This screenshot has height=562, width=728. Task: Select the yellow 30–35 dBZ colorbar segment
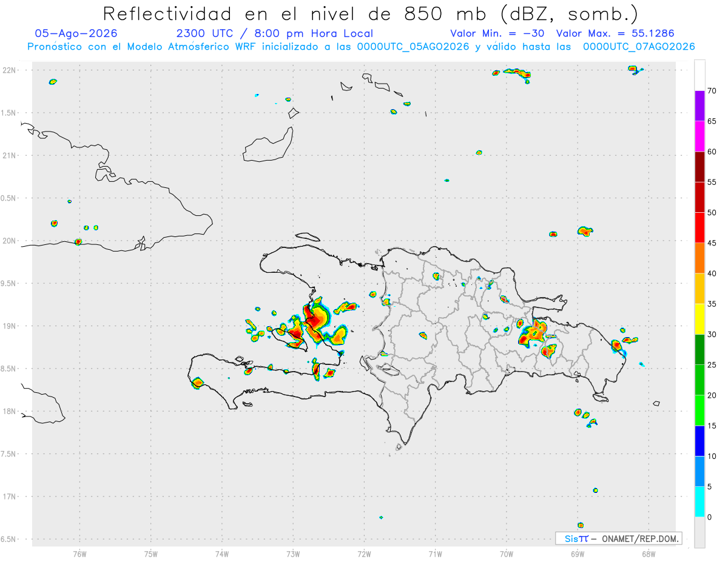coord(699,319)
